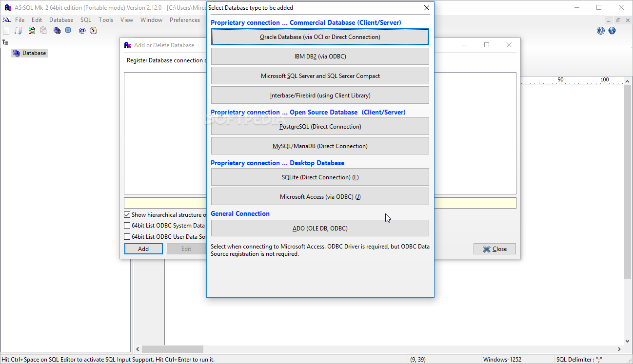Viewport: 633px width, 364px height.
Task: Click the Register Database connection label text
Action: [x=166, y=60]
